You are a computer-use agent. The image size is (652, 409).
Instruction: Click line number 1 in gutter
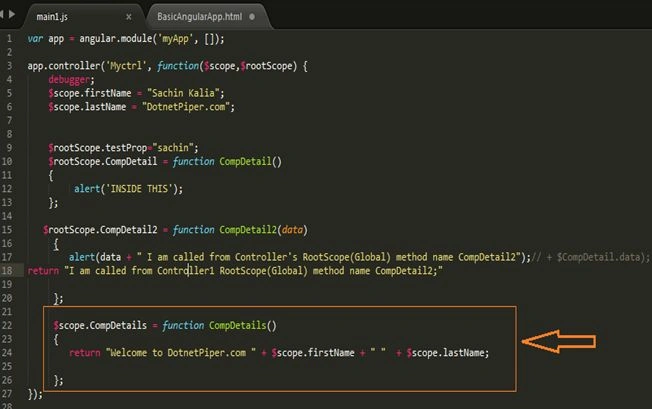9,39
